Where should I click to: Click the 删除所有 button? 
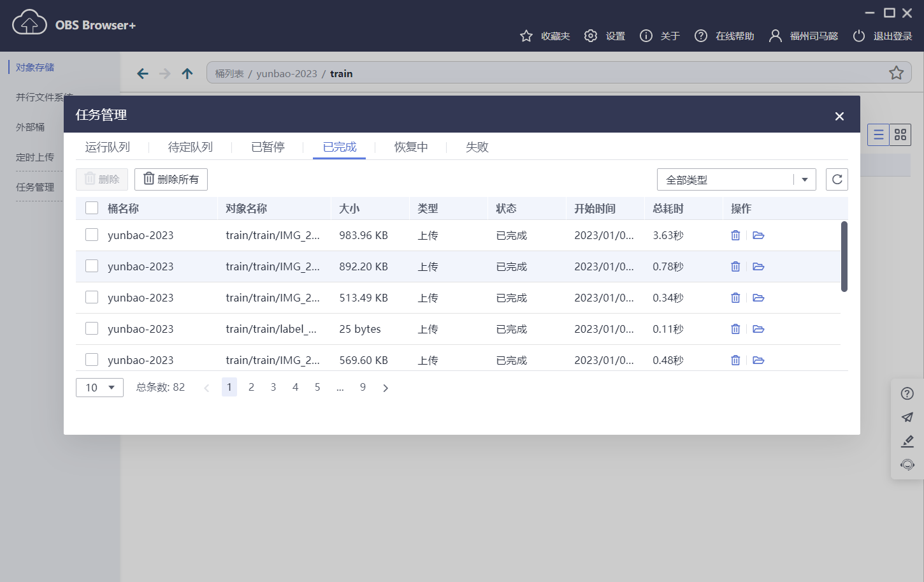click(171, 179)
